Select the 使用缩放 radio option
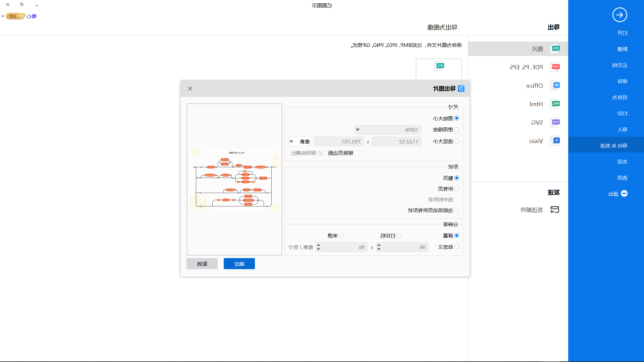Screen dimensions: 644x362 tap(457, 130)
